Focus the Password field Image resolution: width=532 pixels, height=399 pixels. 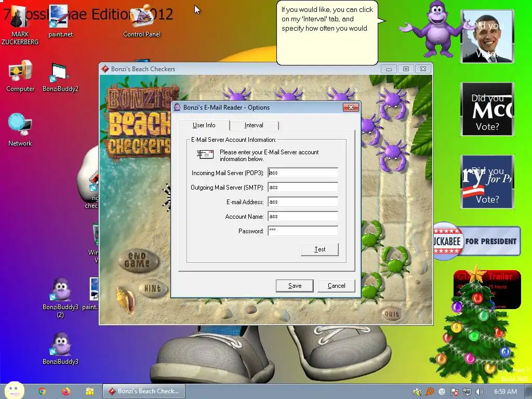pos(303,231)
